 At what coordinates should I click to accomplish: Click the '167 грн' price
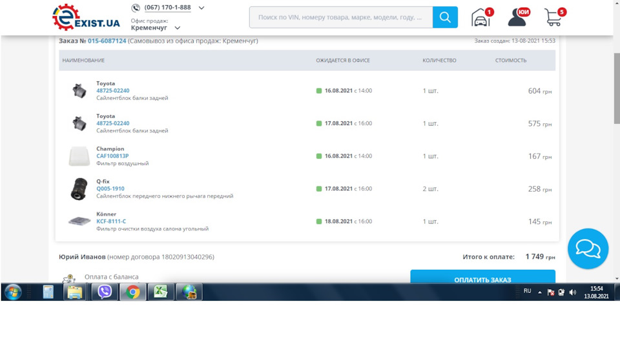point(540,157)
